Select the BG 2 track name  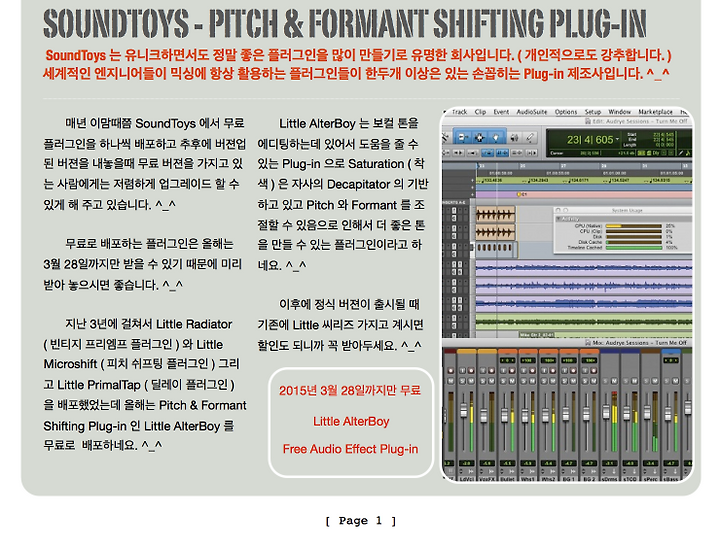point(589,479)
